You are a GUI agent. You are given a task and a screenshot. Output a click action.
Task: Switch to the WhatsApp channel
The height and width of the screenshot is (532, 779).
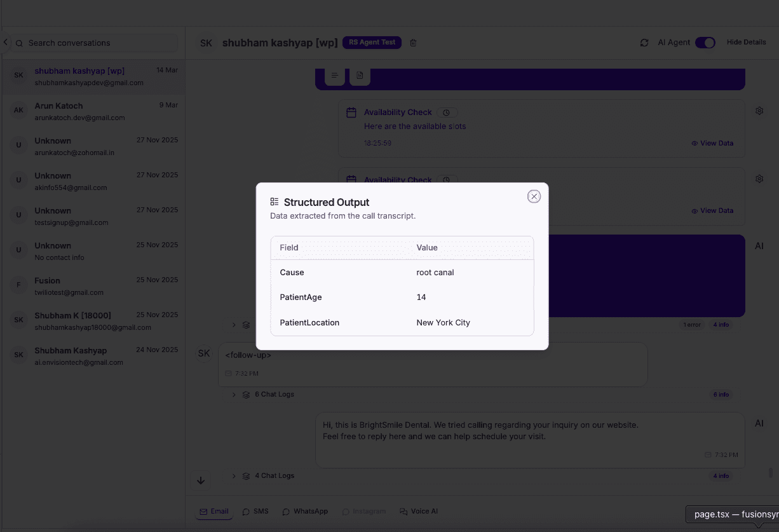(x=304, y=511)
